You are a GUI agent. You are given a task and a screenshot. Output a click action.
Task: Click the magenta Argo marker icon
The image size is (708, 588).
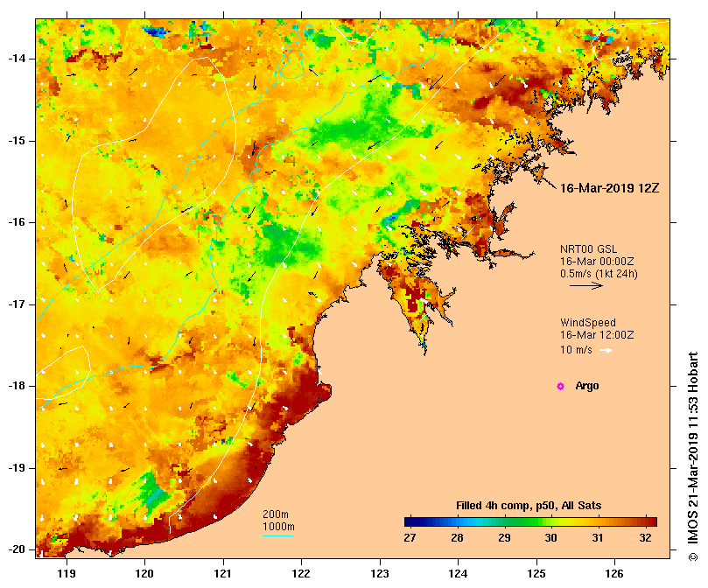(x=560, y=386)
